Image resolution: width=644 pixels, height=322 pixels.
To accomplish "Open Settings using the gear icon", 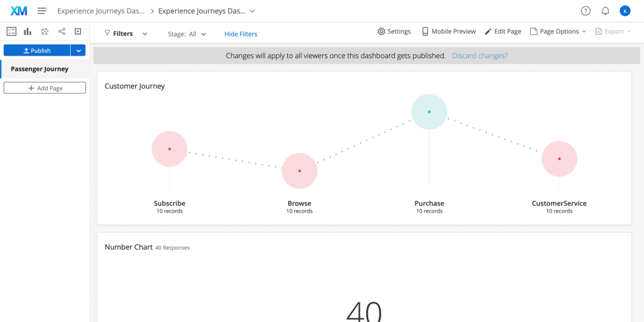I will pyautogui.click(x=382, y=31).
